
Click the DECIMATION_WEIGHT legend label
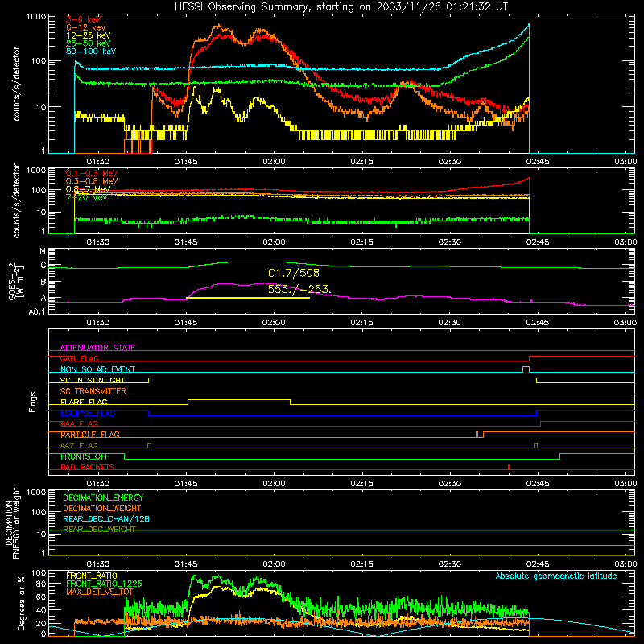[x=102, y=508]
